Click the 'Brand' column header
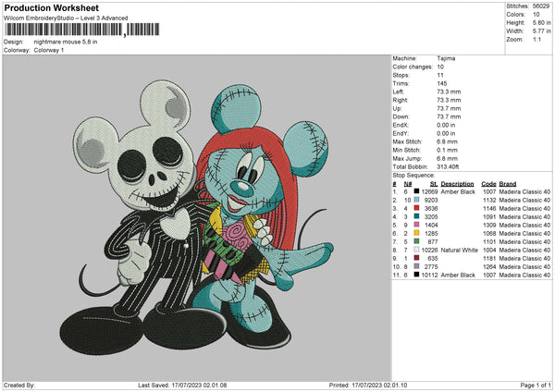This screenshot has width=555, height=392. point(508,184)
